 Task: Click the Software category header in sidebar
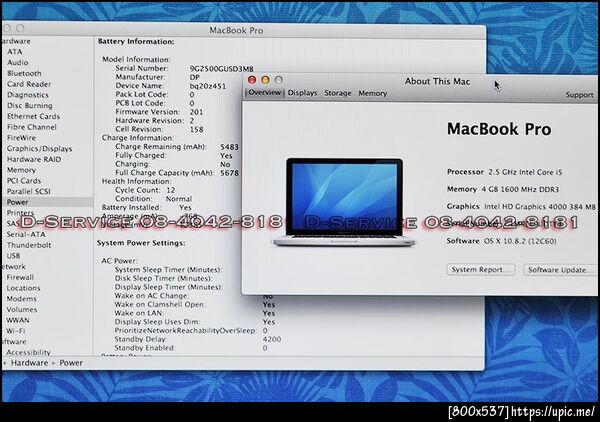[14, 341]
